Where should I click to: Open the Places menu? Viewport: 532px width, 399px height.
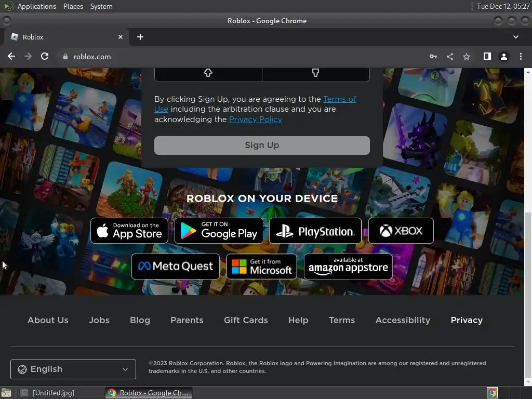73,6
